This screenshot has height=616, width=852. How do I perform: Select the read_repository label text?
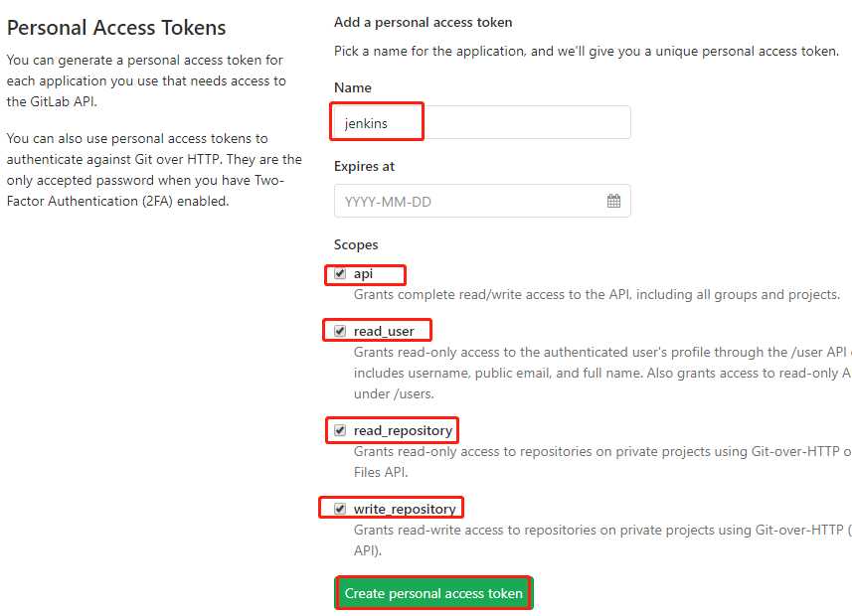tap(403, 430)
